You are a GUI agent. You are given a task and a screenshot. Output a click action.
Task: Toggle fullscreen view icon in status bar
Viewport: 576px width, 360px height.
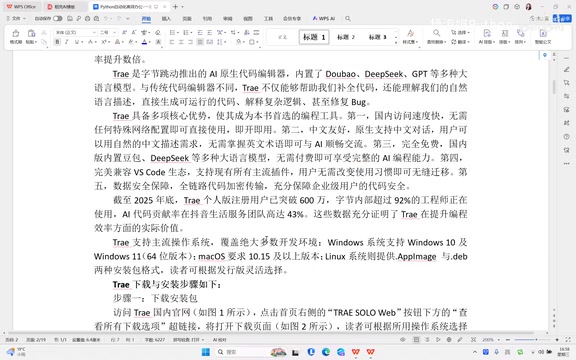pyautogui.click(x=568, y=339)
